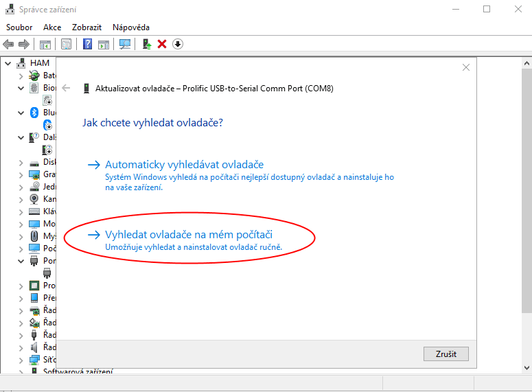Choose Vyhledat ovladače na mém počítači
Viewport: 532px width, 392px height.
189,234
